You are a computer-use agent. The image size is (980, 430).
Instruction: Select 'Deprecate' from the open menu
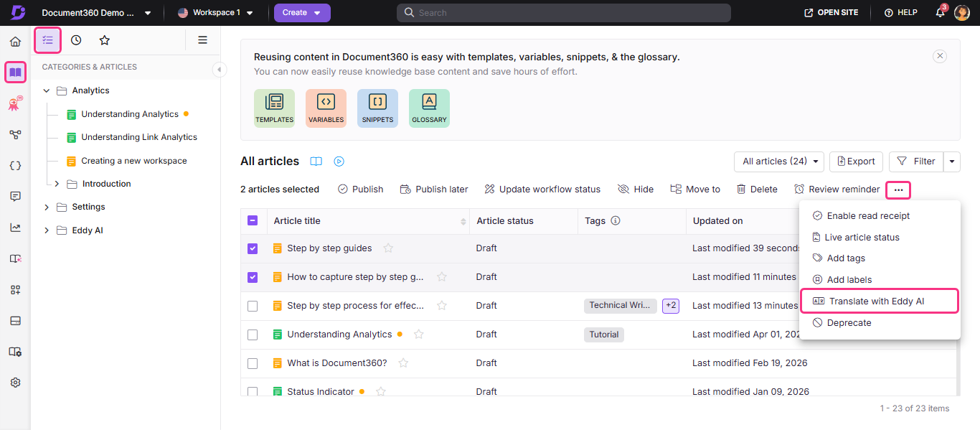[x=849, y=322]
